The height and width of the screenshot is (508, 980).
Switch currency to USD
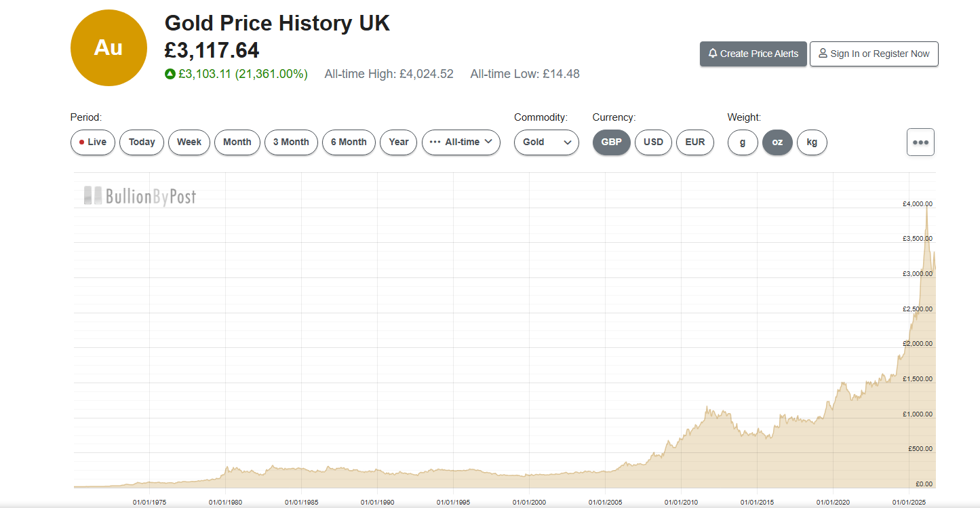tap(653, 142)
